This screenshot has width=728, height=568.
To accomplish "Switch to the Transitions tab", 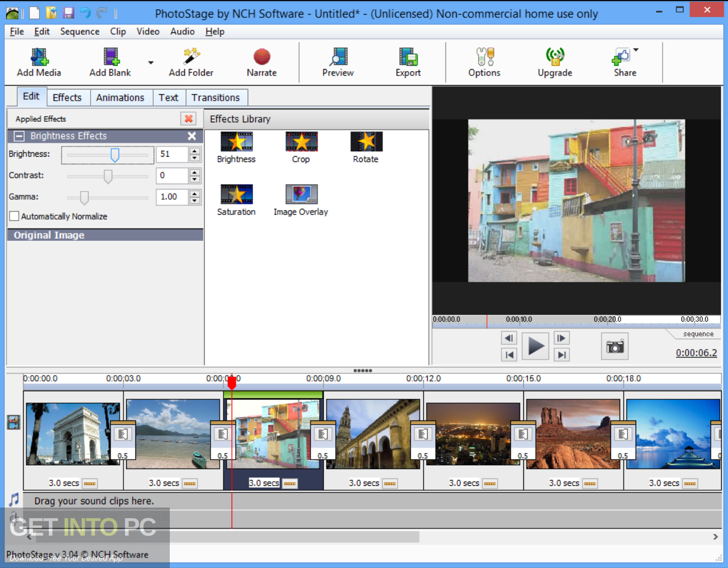I will coord(216,98).
